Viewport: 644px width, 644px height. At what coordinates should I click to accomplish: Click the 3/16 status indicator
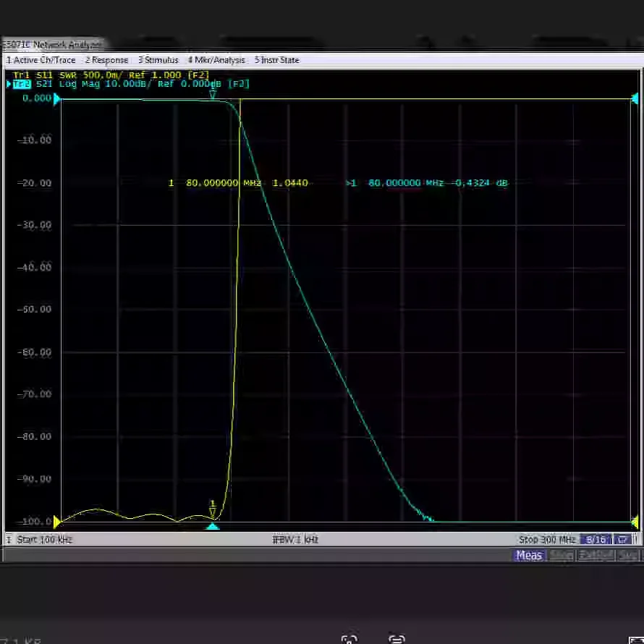[x=596, y=539]
